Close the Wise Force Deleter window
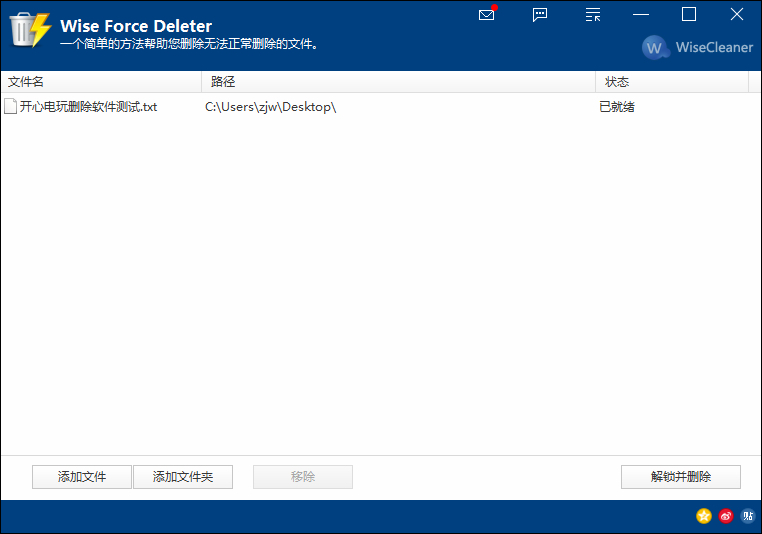Screen dimensions: 762x534 (737, 15)
